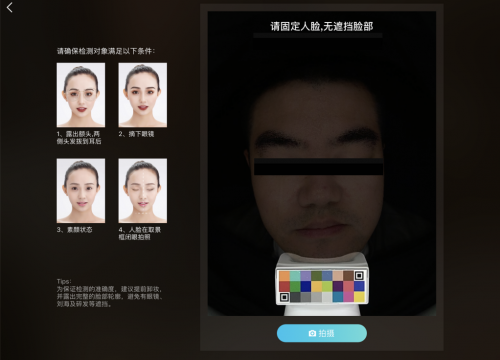Select the closed-eyes example photo for 人脸在取景框闭眼拍照
Screen dimensions: 500x360
(x=143, y=191)
